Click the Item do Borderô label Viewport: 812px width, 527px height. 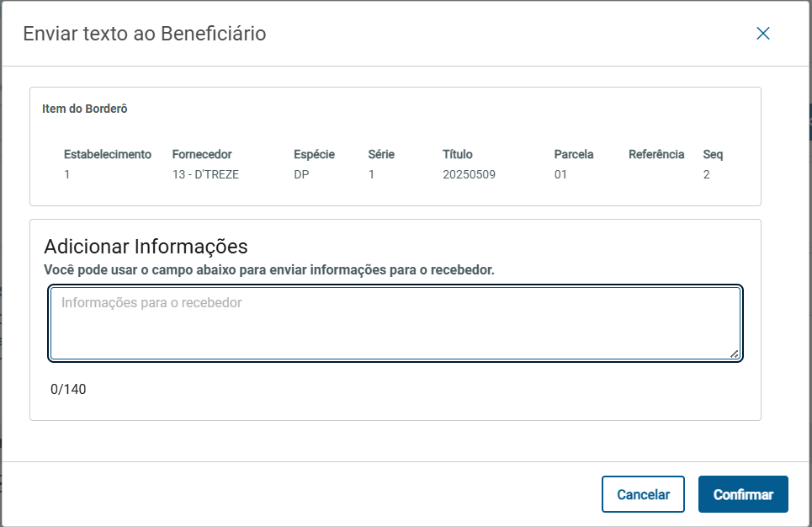pyautogui.click(x=84, y=109)
